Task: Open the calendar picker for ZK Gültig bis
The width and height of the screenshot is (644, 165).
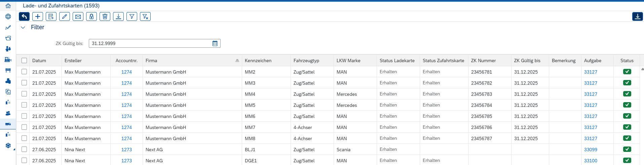Action: click(x=215, y=43)
